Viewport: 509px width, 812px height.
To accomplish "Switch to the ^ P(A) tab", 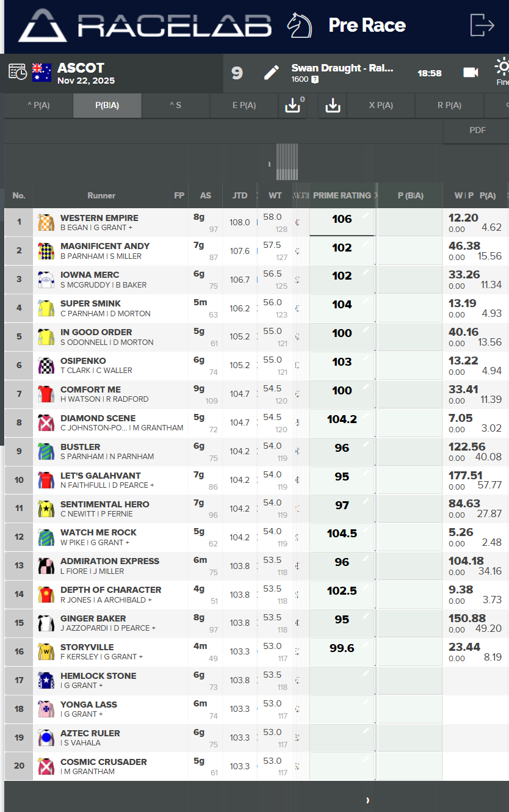I will pos(38,106).
